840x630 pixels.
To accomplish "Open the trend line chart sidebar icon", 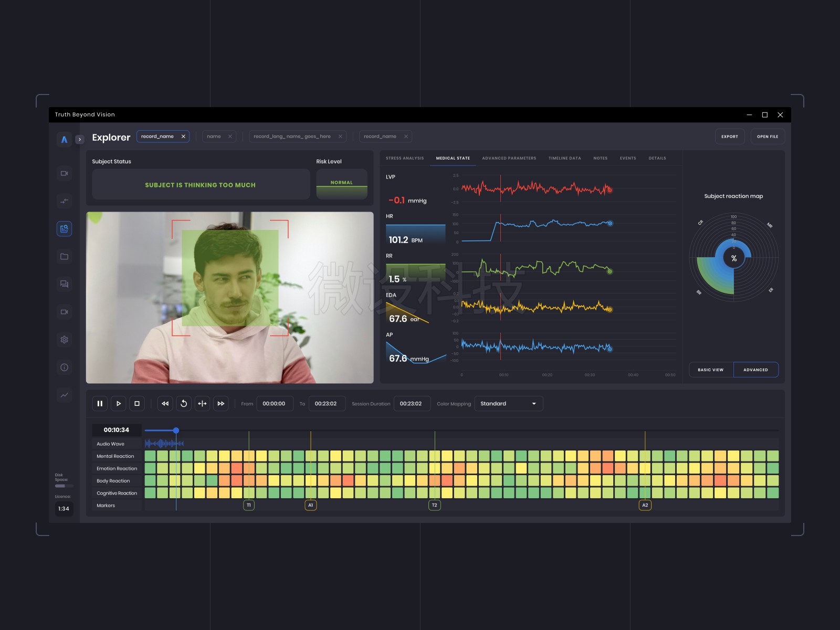I will point(64,395).
